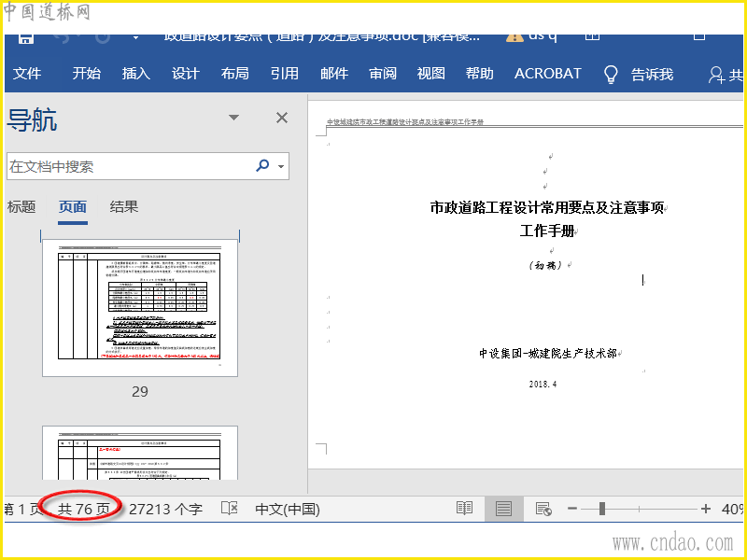747x560 pixels.
Task: Open the 文件 menu
Action: 27,74
